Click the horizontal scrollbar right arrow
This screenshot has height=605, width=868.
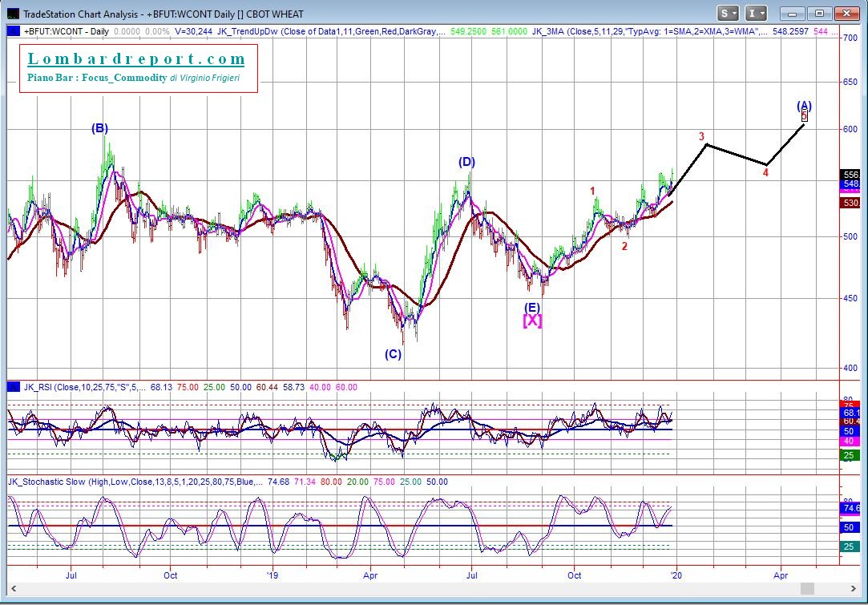click(854, 588)
